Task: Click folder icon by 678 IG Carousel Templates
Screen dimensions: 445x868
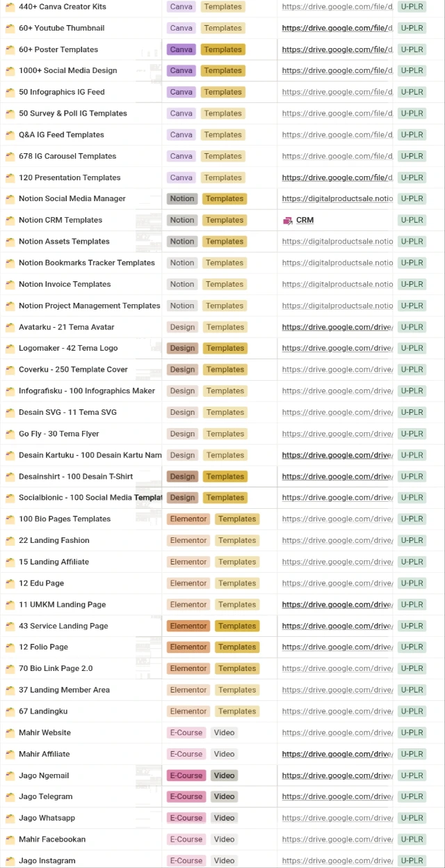Action: click(10, 157)
